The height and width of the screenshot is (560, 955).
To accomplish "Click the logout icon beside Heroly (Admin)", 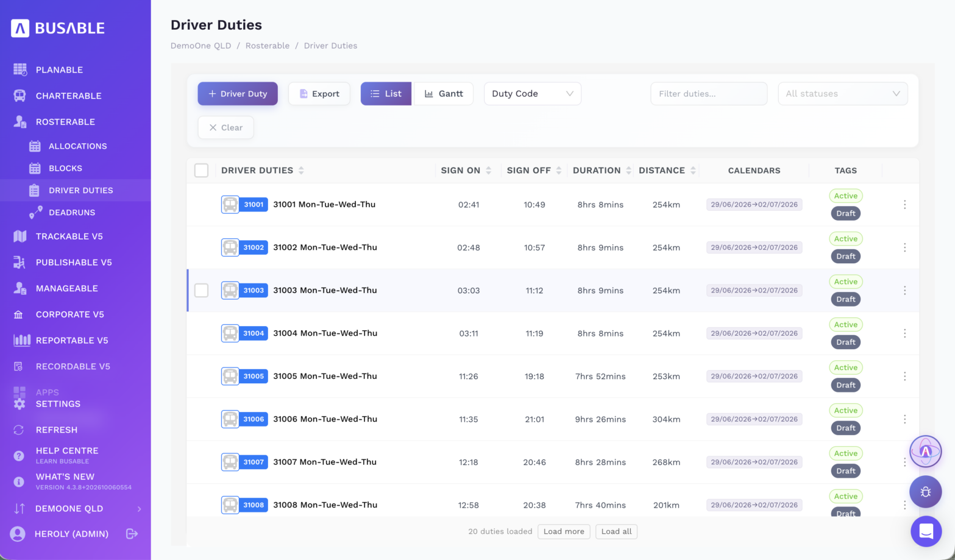I will coord(132,534).
